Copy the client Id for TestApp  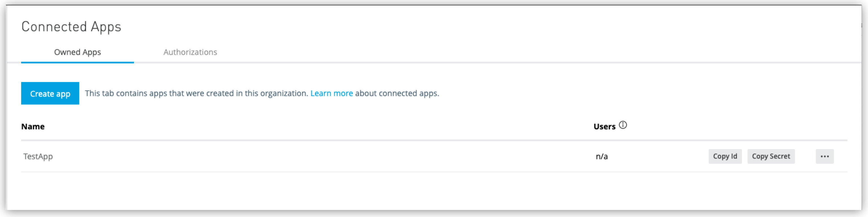[x=725, y=156]
